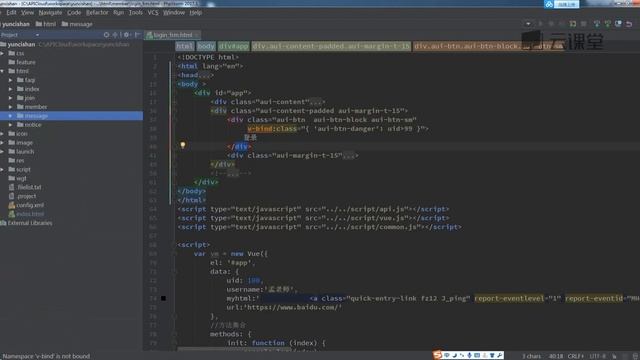Click the html breadcrumb in navigation bar
The height and width of the screenshot is (360, 640).
click(x=46, y=24)
